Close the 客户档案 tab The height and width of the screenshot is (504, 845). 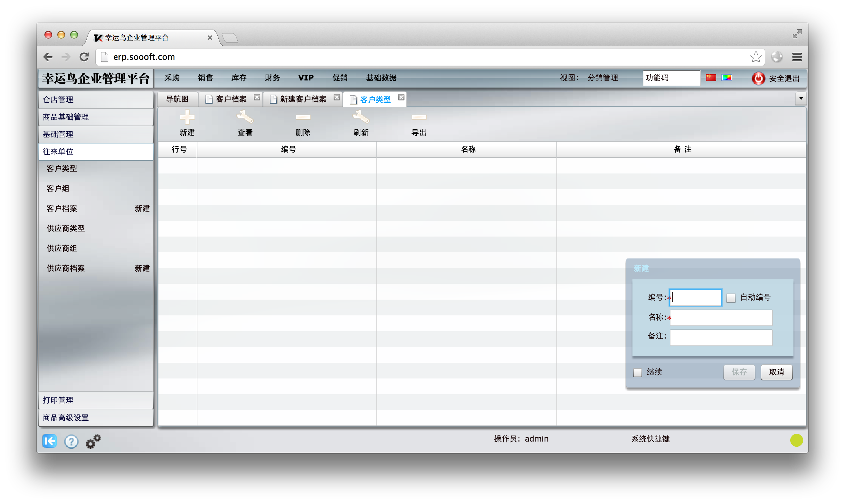click(257, 97)
